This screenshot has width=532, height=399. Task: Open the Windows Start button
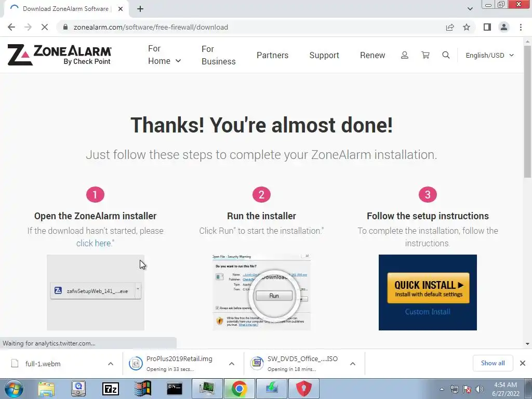tap(14, 389)
